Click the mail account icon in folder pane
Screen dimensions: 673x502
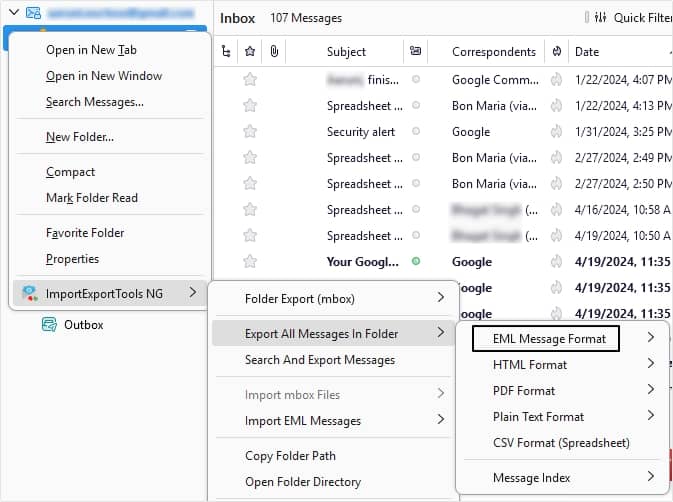click(33, 13)
